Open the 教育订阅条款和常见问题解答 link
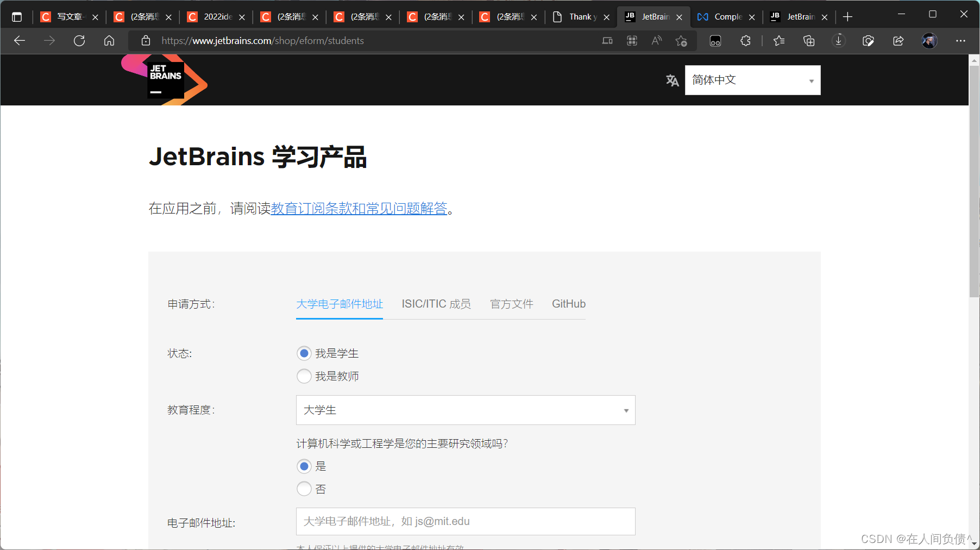The image size is (980, 550). pyautogui.click(x=359, y=208)
